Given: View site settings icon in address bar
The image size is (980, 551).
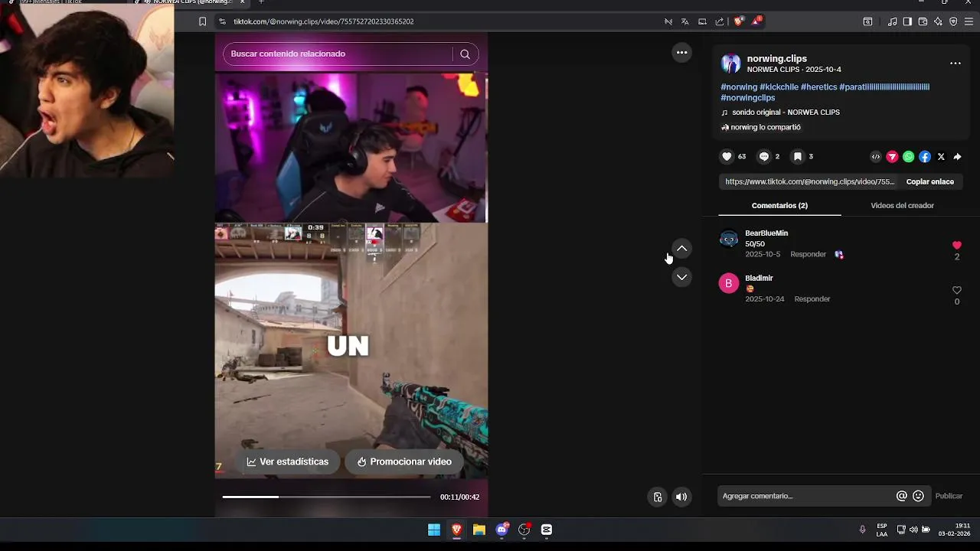Looking at the screenshot, I should (x=223, y=21).
